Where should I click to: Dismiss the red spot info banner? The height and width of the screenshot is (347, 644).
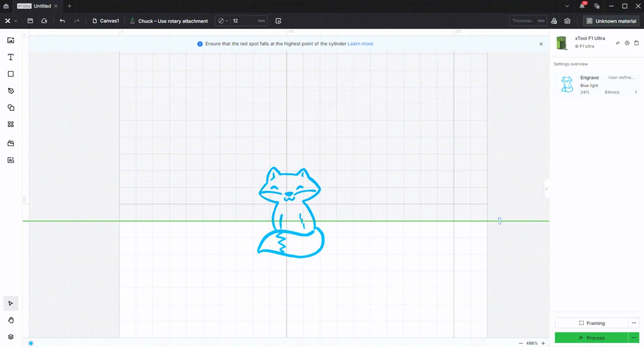click(541, 44)
